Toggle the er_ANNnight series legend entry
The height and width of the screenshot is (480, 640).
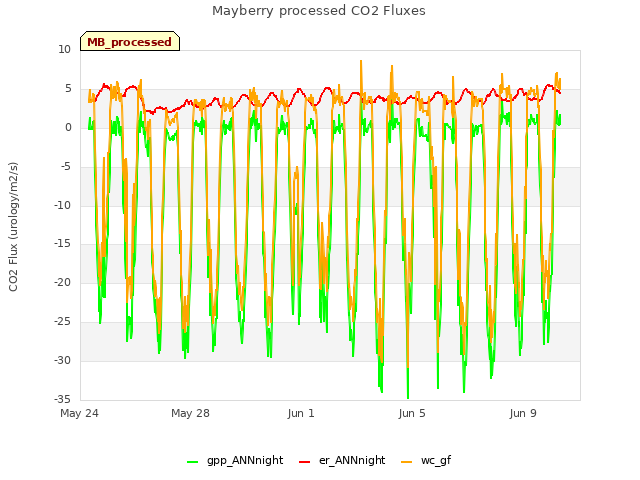pyautogui.click(x=342, y=460)
